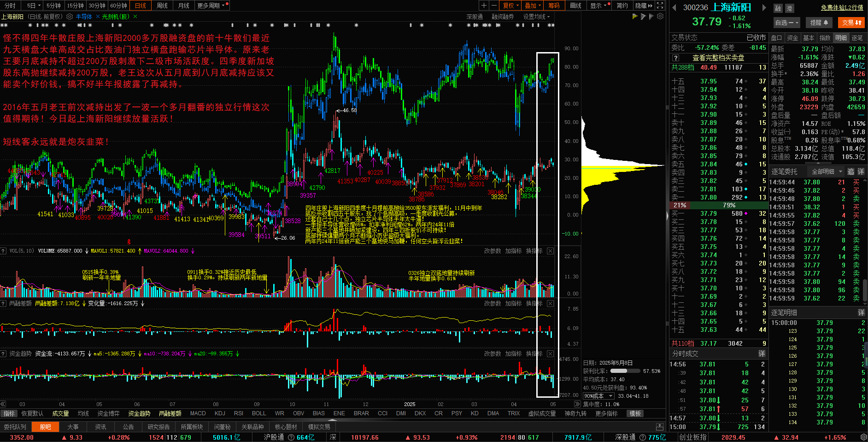Click 详 detail button beside 逐笔明细
The image size is (868, 442).
coord(861,312)
